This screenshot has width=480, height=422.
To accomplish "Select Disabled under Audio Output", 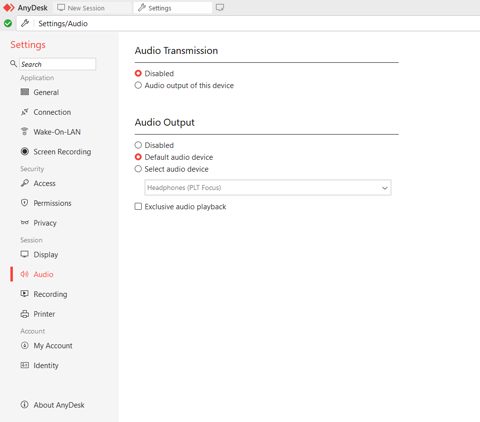I will pyautogui.click(x=138, y=145).
